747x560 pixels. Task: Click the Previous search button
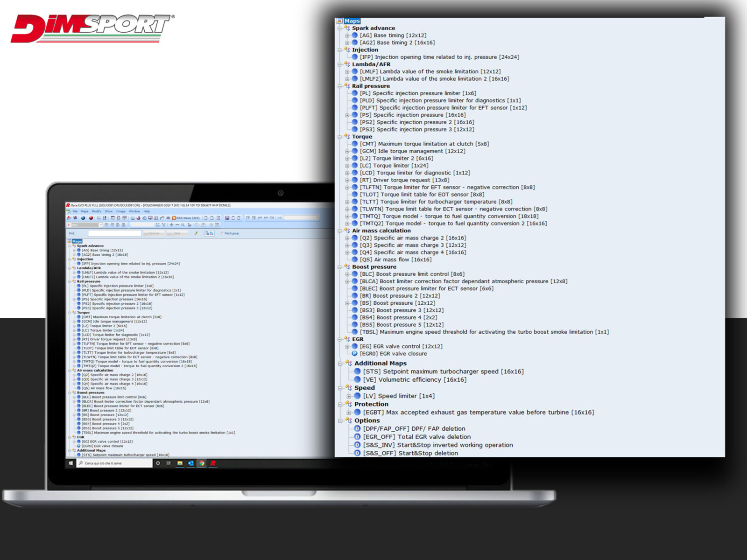[x=154, y=233]
